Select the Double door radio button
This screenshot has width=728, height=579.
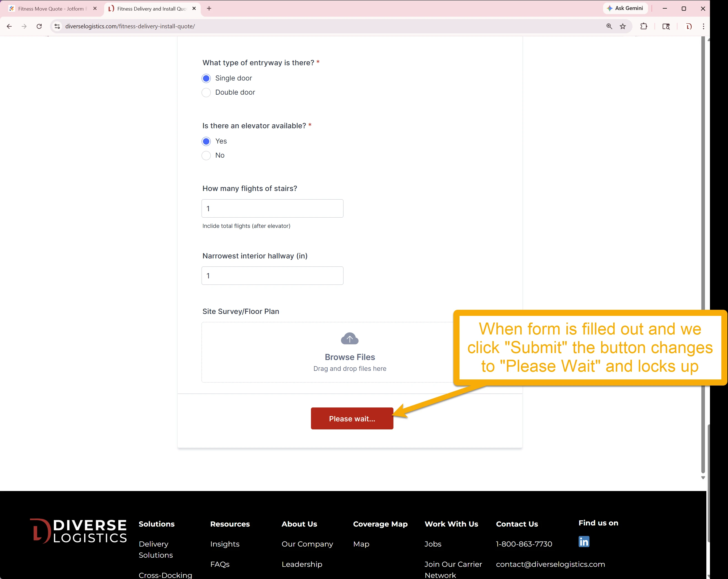pyautogui.click(x=206, y=92)
